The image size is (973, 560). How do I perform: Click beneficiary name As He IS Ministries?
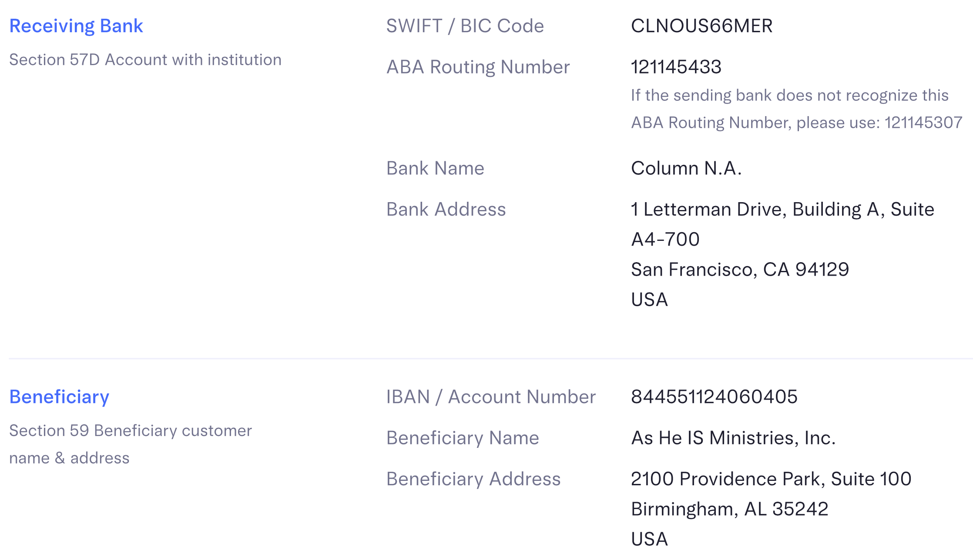733,438
